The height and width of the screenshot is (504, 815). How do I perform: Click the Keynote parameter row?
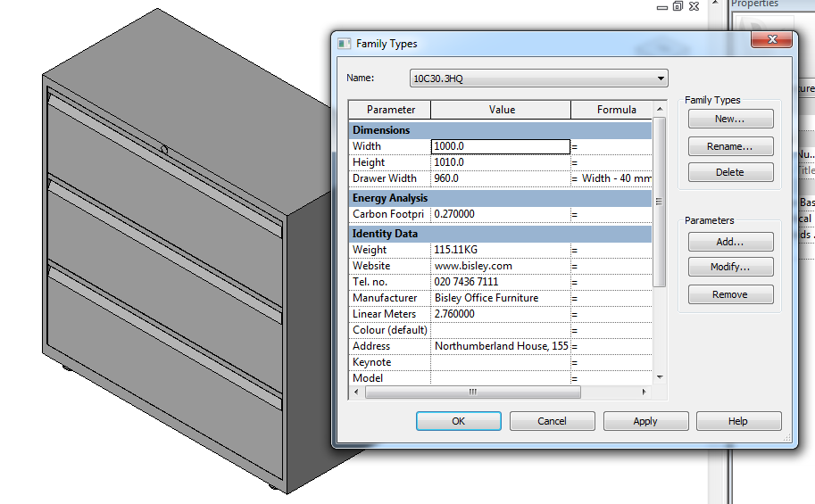[x=500, y=363]
